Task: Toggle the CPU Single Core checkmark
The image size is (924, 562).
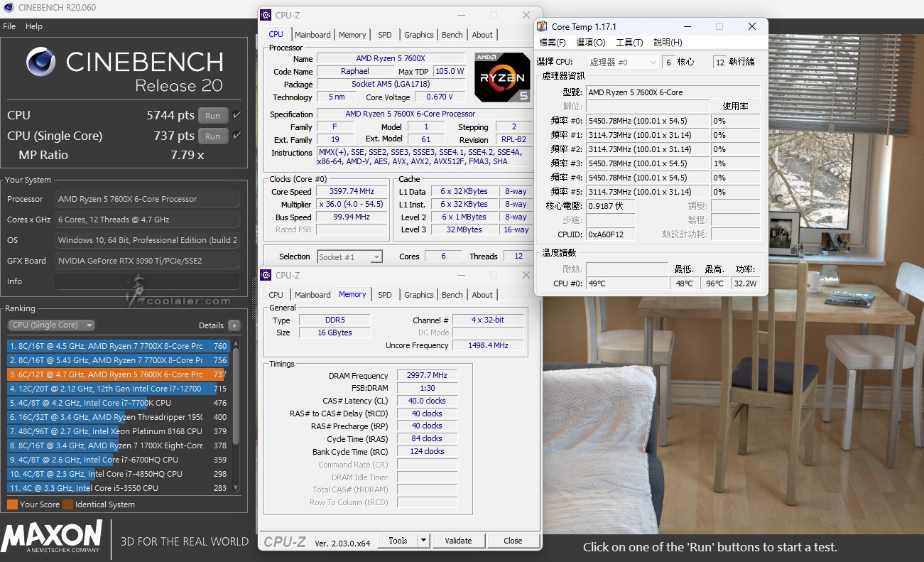Action: pyautogui.click(x=237, y=136)
